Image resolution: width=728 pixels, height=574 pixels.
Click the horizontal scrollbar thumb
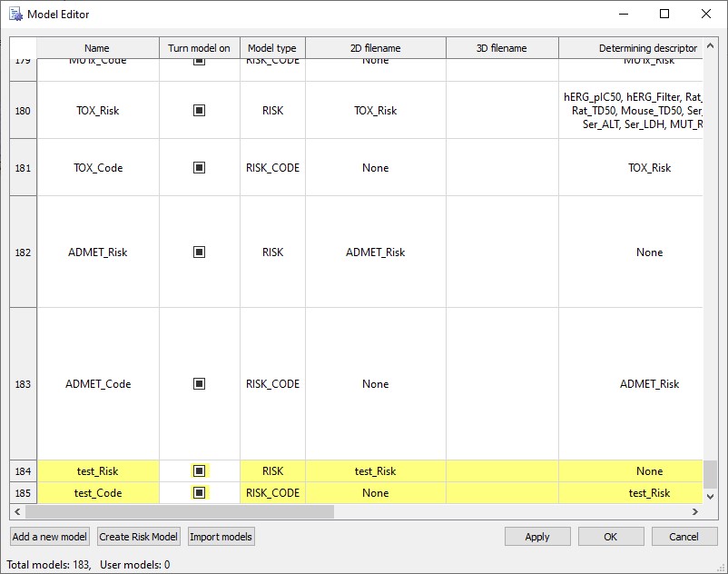point(180,511)
